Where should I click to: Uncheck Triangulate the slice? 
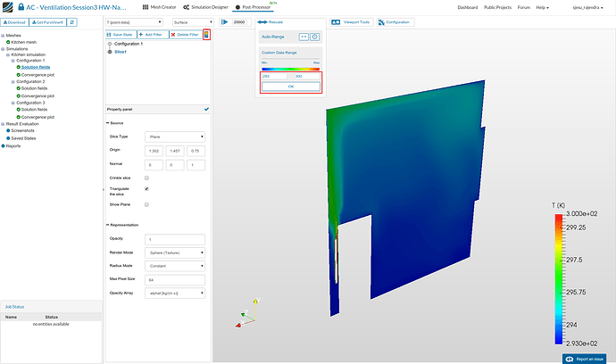[x=146, y=189]
